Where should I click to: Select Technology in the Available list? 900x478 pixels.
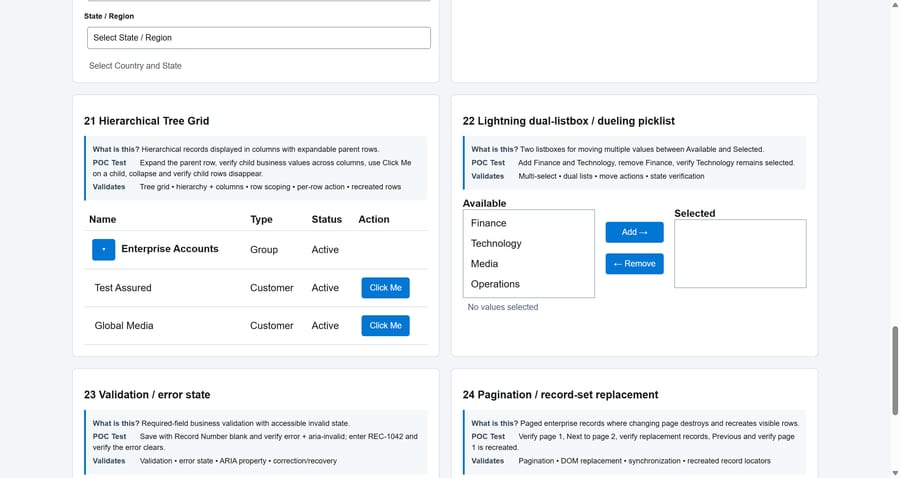pos(529,243)
